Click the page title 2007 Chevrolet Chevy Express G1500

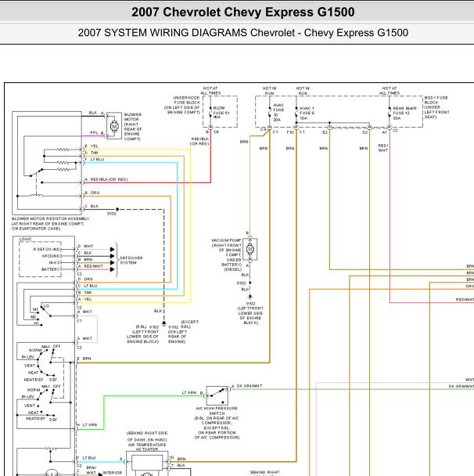click(243, 13)
